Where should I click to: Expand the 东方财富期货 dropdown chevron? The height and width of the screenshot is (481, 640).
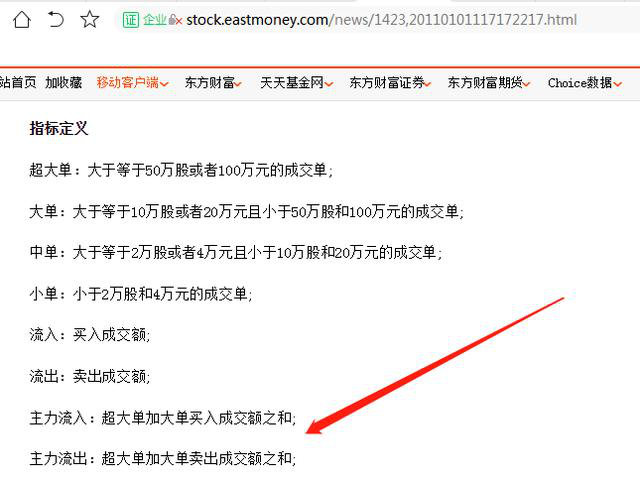tap(526, 84)
